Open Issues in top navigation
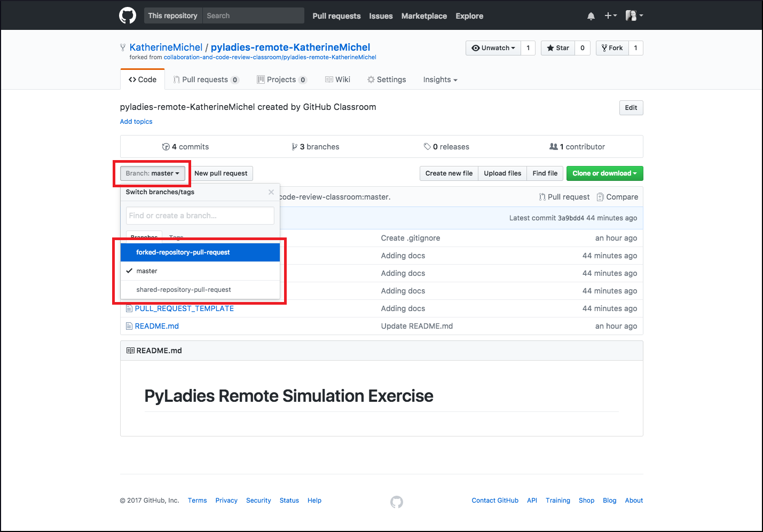This screenshot has height=532, width=763. pyautogui.click(x=381, y=16)
